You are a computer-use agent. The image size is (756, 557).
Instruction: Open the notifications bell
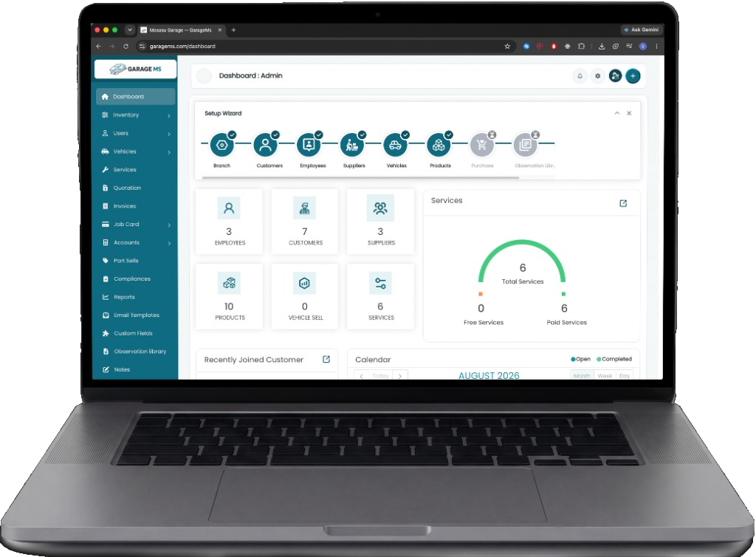580,75
